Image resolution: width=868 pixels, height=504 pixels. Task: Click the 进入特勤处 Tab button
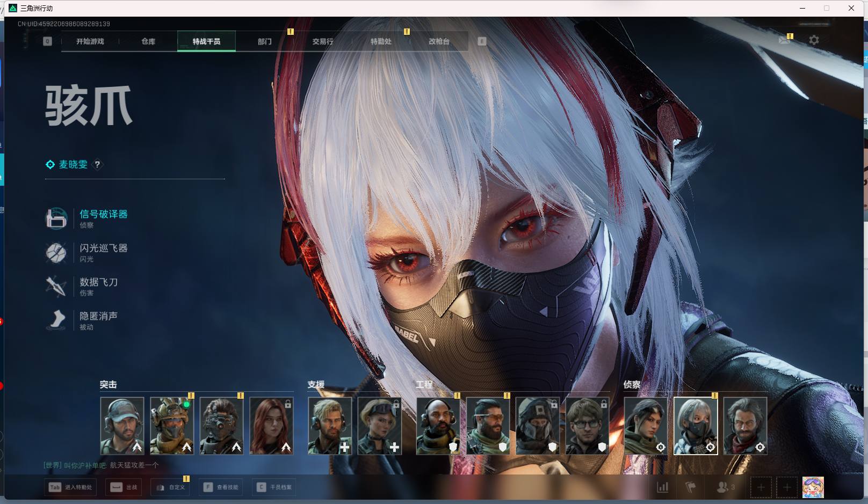(70, 487)
